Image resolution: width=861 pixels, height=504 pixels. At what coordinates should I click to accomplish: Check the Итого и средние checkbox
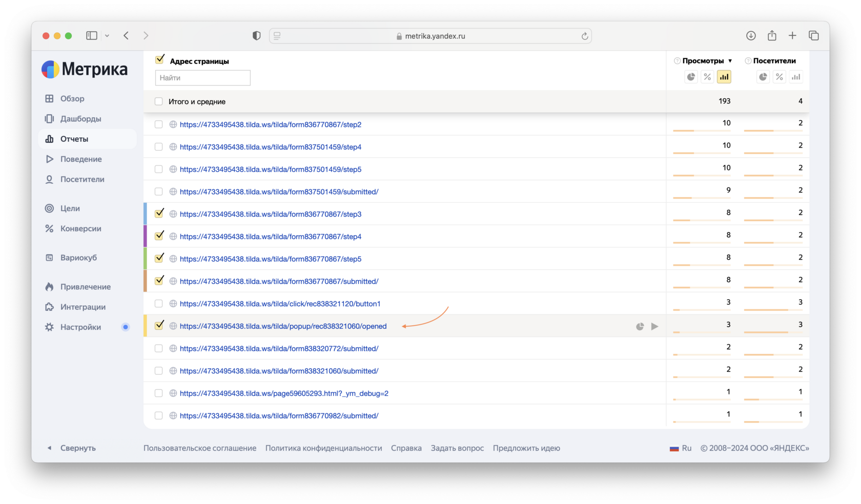click(159, 101)
